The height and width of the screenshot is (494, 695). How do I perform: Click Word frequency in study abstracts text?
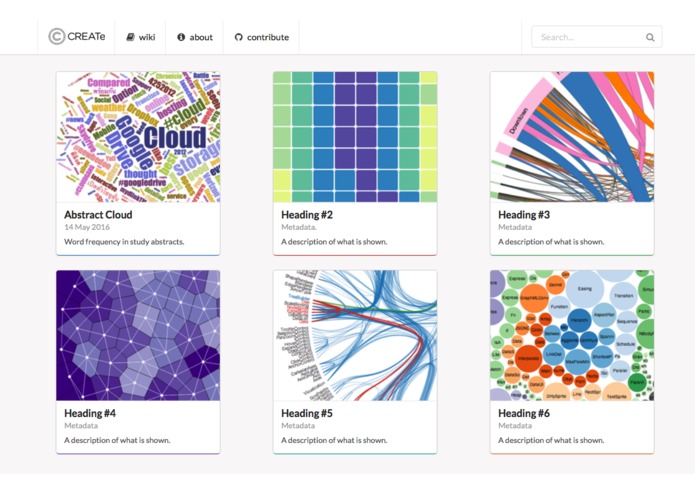(x=124, y=242)
